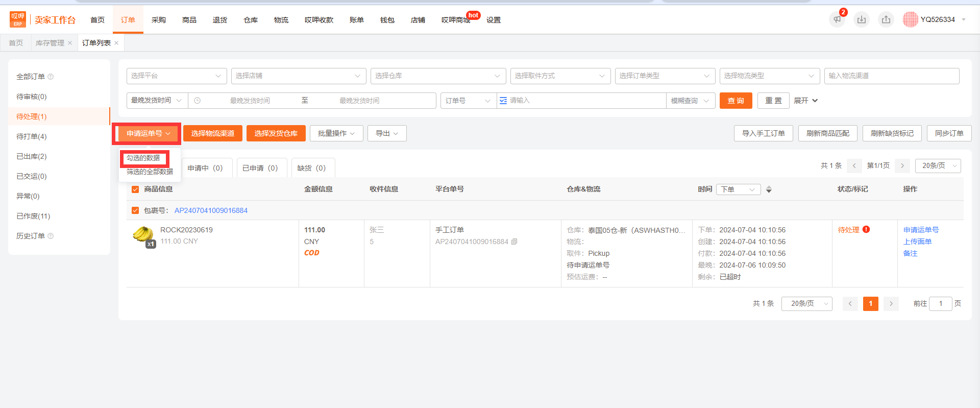Image resolution: width=980 pixels, height=408 pixels.
Task: Open 物流 menu in top navigation
Action: pos(281,20)
